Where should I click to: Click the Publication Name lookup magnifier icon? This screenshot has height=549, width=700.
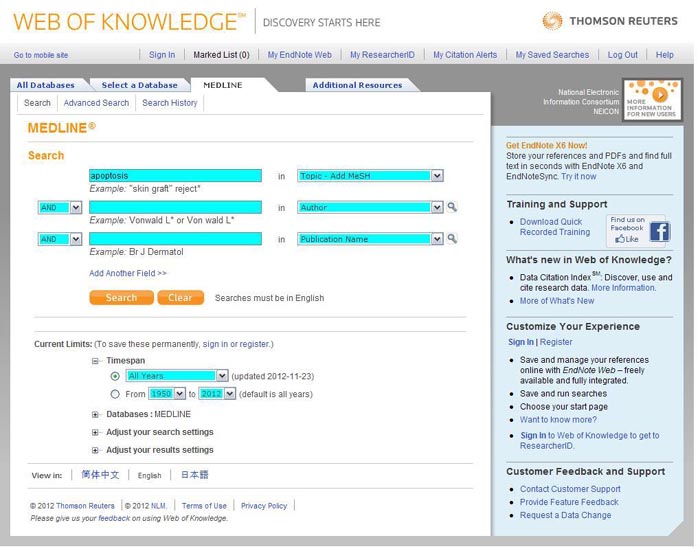tap(452, 239)
